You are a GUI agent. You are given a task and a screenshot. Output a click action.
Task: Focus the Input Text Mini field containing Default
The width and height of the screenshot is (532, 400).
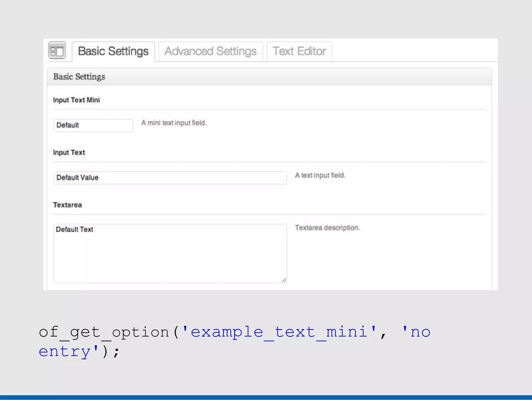pyautogui.click(x=93, y=125)
